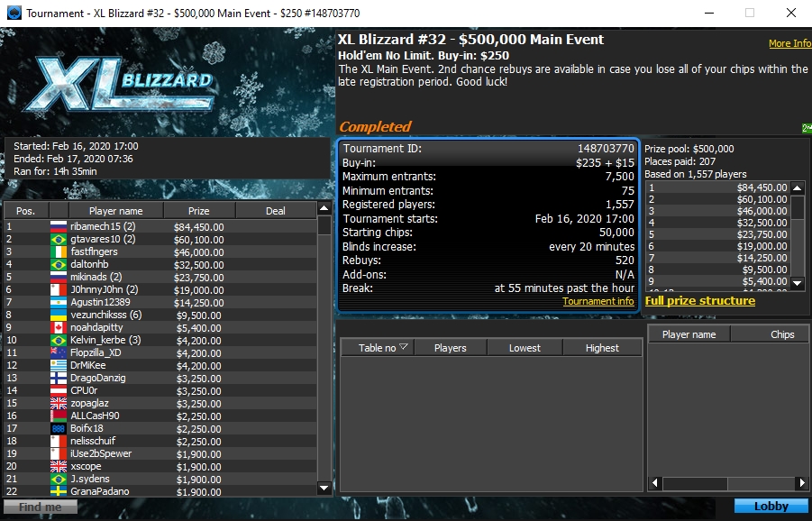Screen dimensions: 812x521
Task: Sort by the Player name header in standings
Action: (116, 211)
